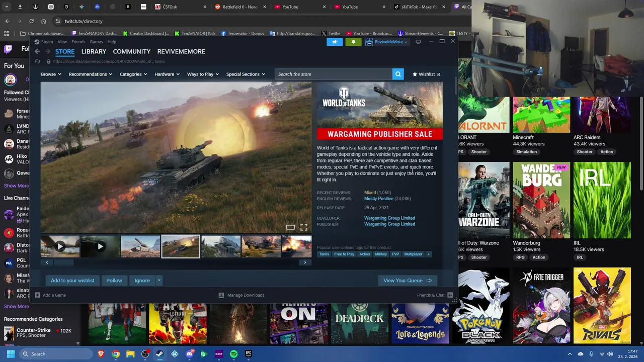
Task: Click the Wargaming Publisher Sale banner
Action: (x=380, y=134)
